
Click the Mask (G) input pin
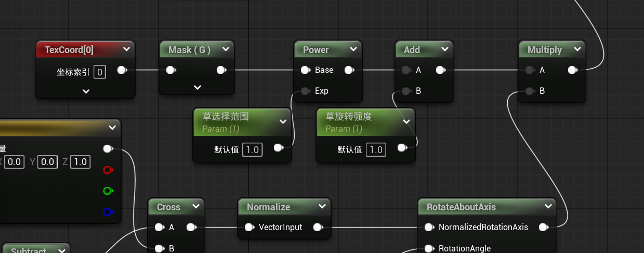[170, 70]
